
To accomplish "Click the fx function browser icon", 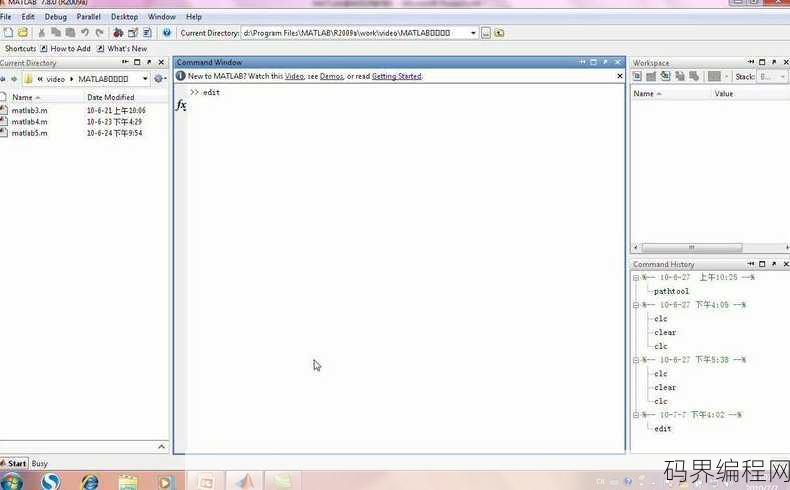I will click(x=181, y=105).
